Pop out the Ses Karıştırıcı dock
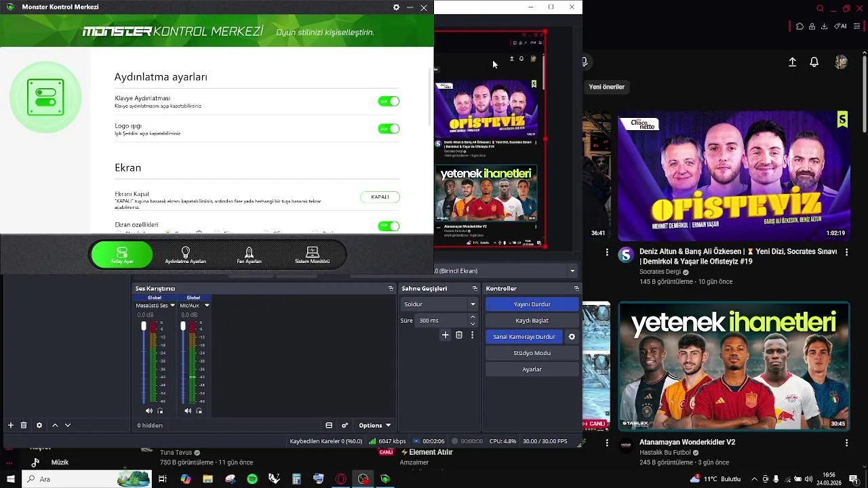 tap(391, 288)
